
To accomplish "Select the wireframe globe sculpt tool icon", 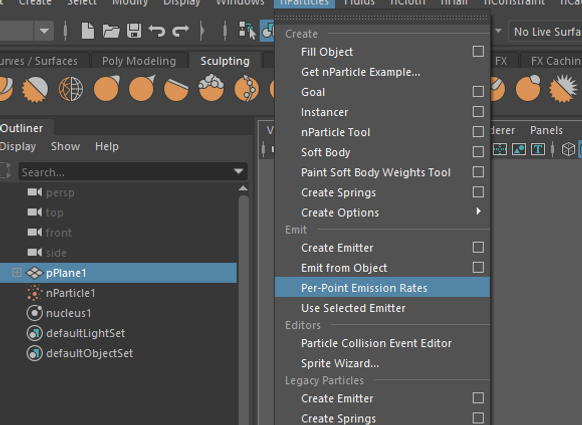I will pyautogui.click(x=71, y=89).
